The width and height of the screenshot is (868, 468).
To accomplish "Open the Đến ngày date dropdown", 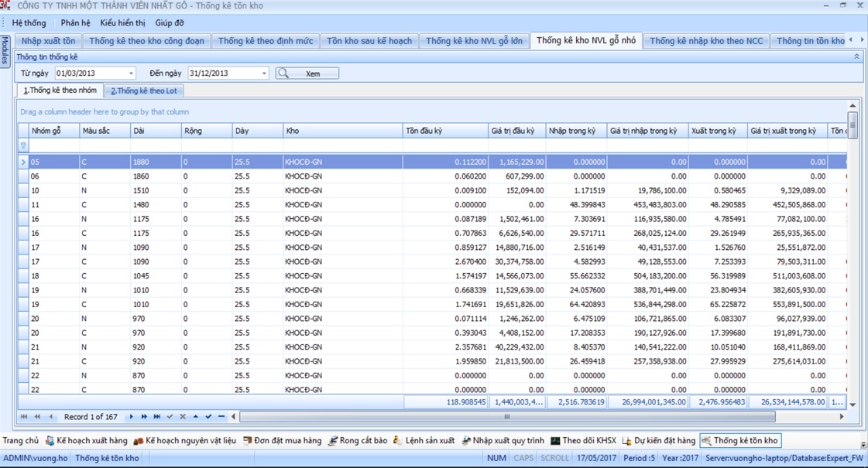I will tap(264, 73).
